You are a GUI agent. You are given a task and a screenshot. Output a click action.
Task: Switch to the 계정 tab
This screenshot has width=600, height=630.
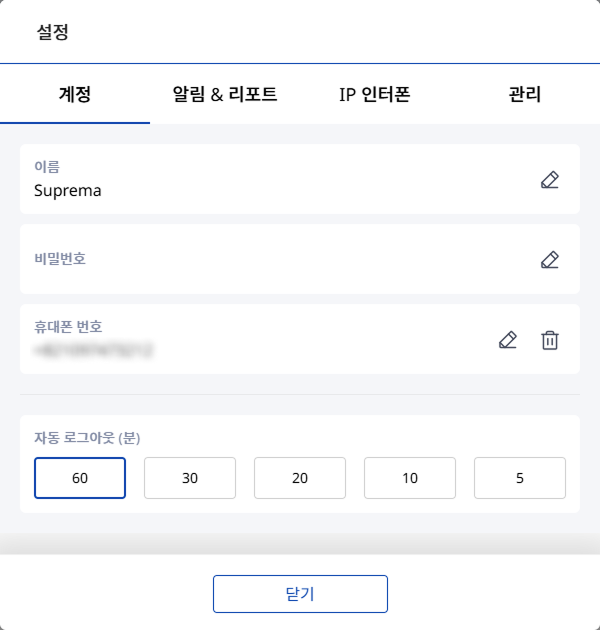click(75, 95)
